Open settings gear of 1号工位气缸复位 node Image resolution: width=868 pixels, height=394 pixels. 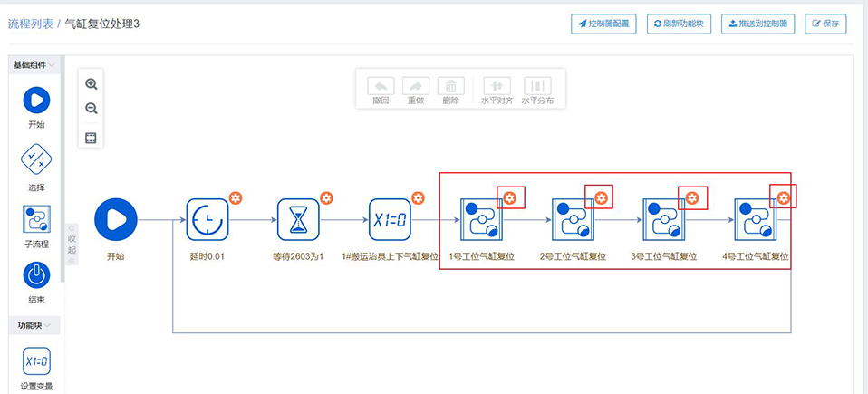pyautogui.click(x=509, y=197)
